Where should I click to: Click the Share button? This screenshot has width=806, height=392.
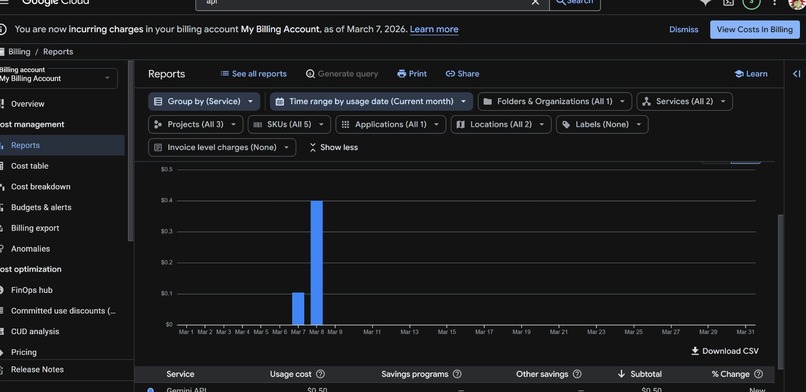click(x=462, y=74)
